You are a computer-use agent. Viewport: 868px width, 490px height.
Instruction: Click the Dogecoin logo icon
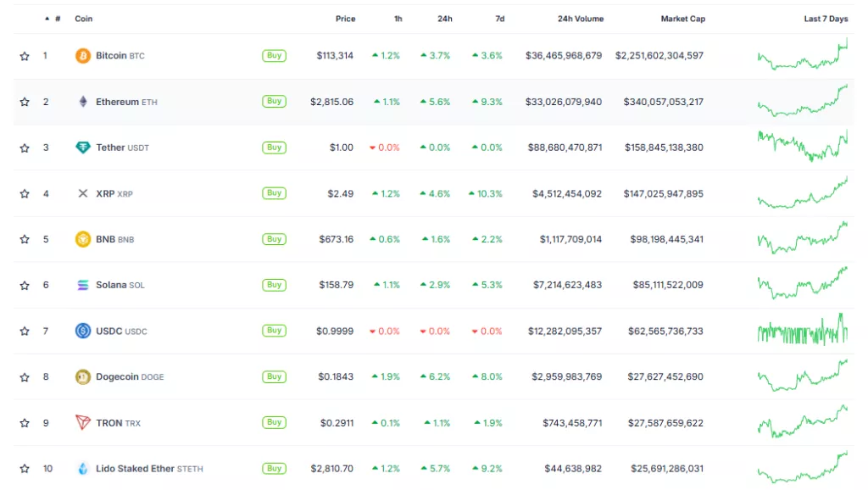tap(83, 376)
